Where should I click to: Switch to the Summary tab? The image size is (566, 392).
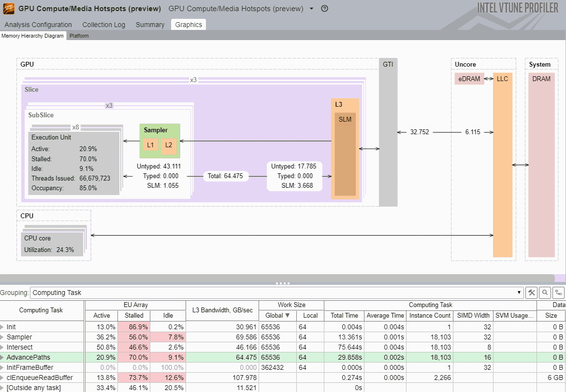(x=150, y=25)
